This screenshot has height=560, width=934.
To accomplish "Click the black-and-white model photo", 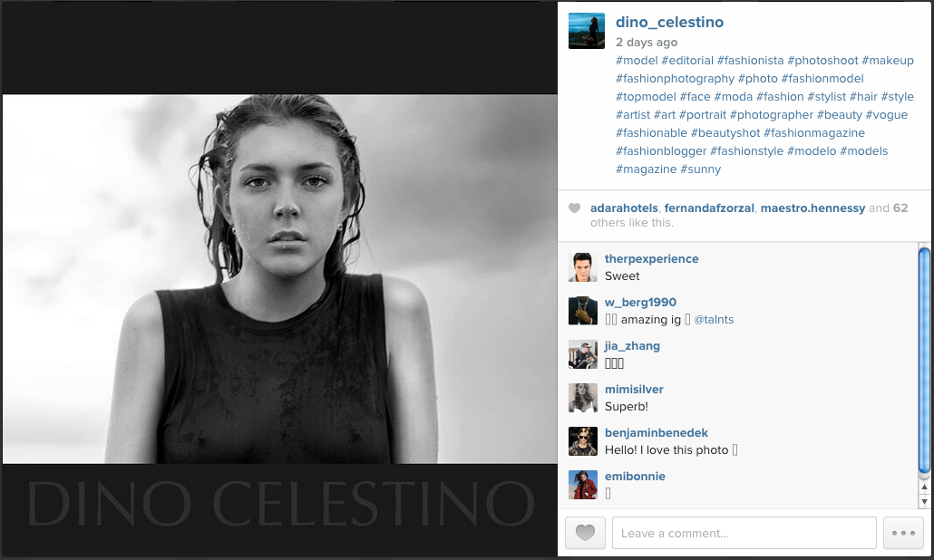I will pyautogui.click(x=280, y=278).
